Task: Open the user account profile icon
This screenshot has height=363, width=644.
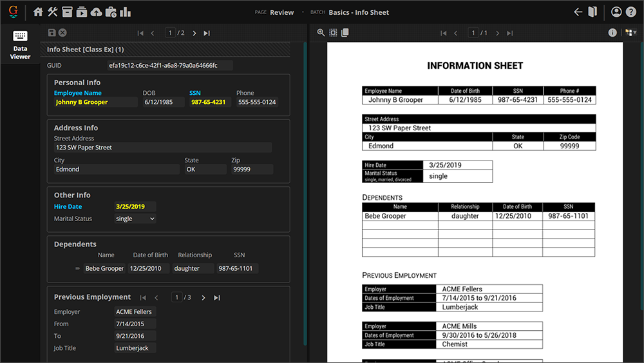Action: (x=616, y=12)
